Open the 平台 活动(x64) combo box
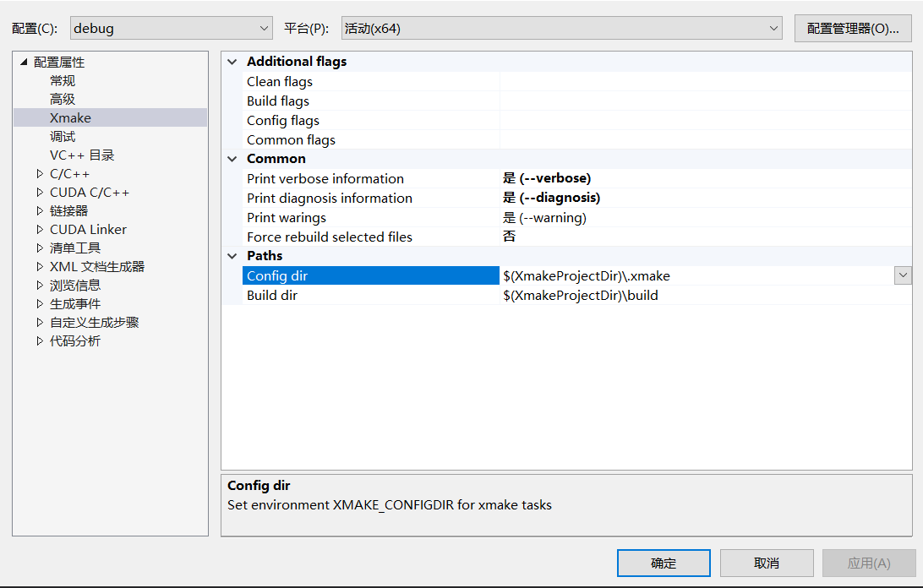 (x=562, y=28)
